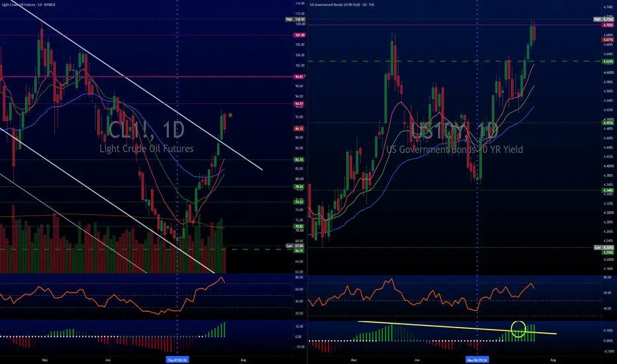
Task: Click the crude chart Low 67.04 label
Action: [295, 246]
